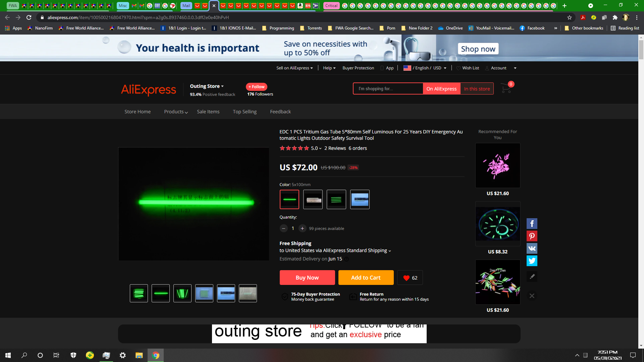Open the language and currency dropdown

(x=425, y=68)
